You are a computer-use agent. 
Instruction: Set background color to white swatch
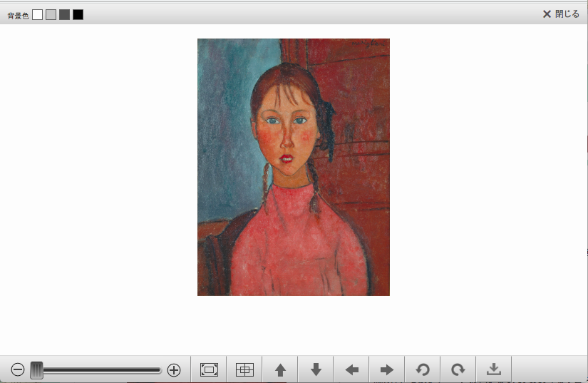point(38,15)
